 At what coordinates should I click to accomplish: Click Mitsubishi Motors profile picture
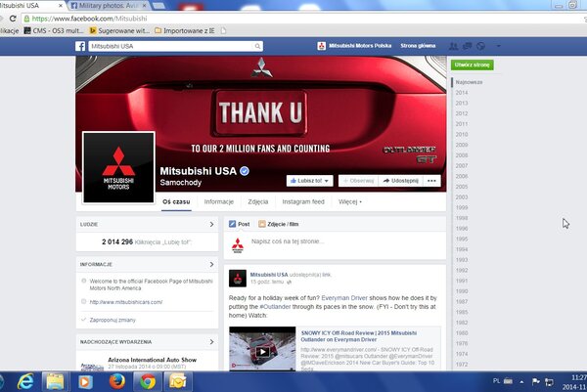[x=118, y=167]
